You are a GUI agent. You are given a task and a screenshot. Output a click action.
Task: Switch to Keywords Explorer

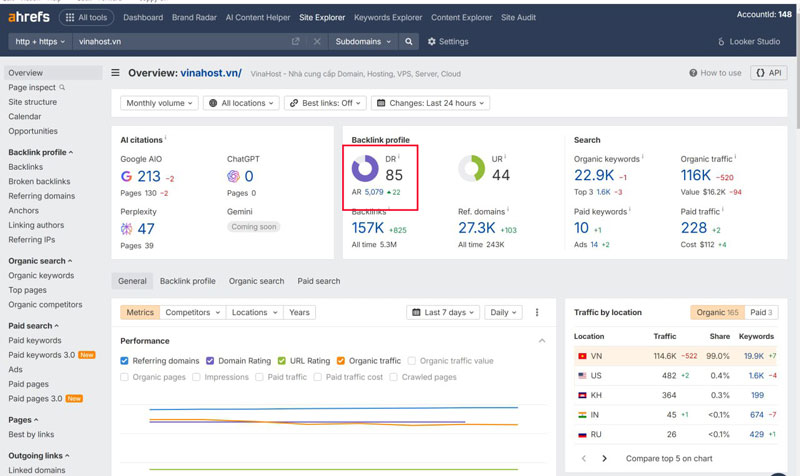tap(388, 17)
